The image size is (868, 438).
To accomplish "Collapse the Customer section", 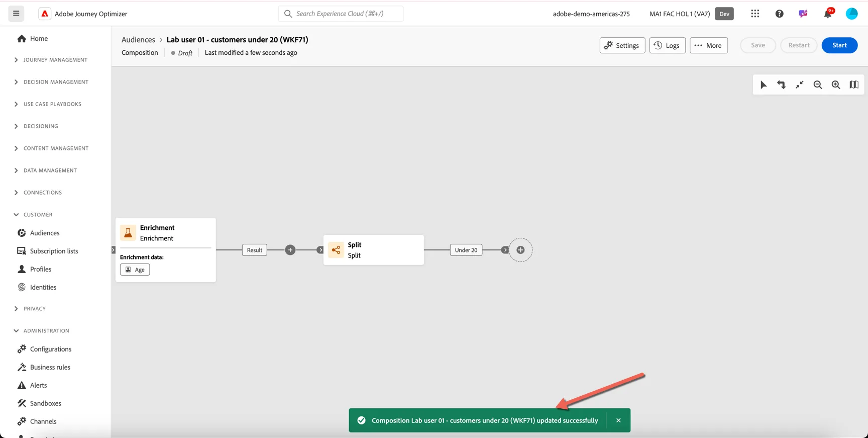I will coord(33,215).
